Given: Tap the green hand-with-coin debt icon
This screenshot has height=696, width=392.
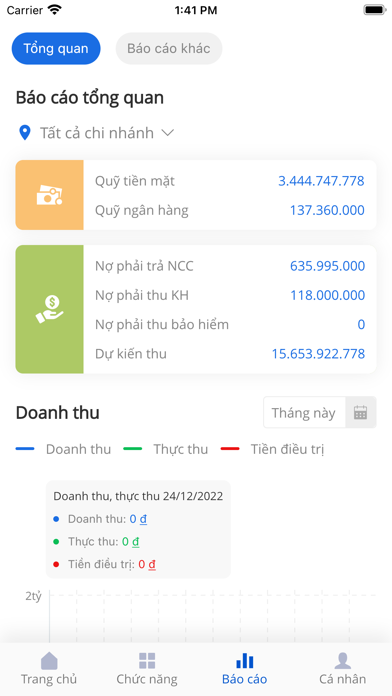Looking at the screenshot, I should [49, 309].
